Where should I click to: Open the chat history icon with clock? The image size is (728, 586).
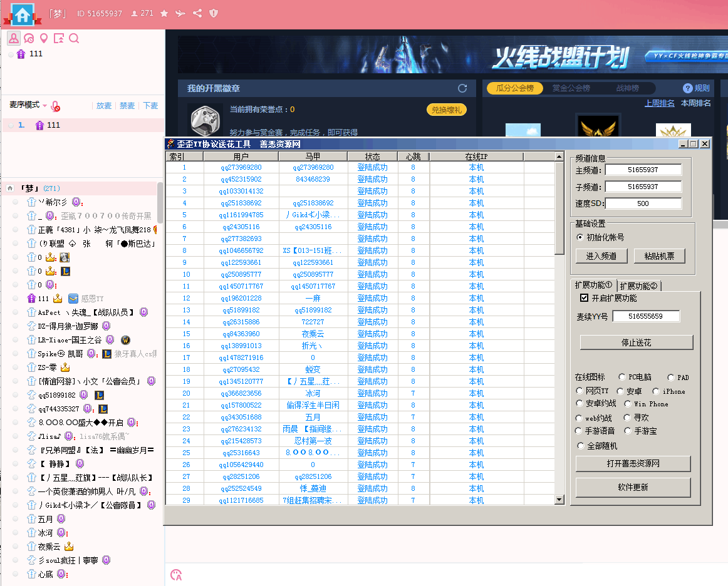point(29,38)
